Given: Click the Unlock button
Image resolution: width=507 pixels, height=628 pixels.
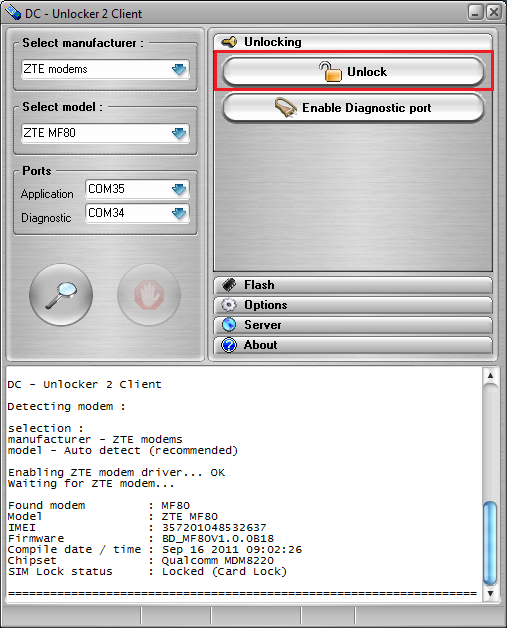Looking at the screenshot, I should (353, 72).
